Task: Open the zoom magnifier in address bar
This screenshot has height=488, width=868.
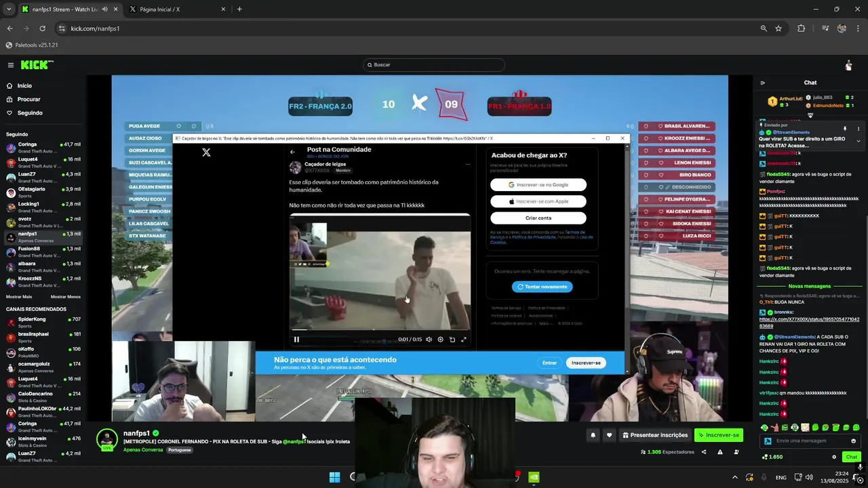Action: point(764,28)
